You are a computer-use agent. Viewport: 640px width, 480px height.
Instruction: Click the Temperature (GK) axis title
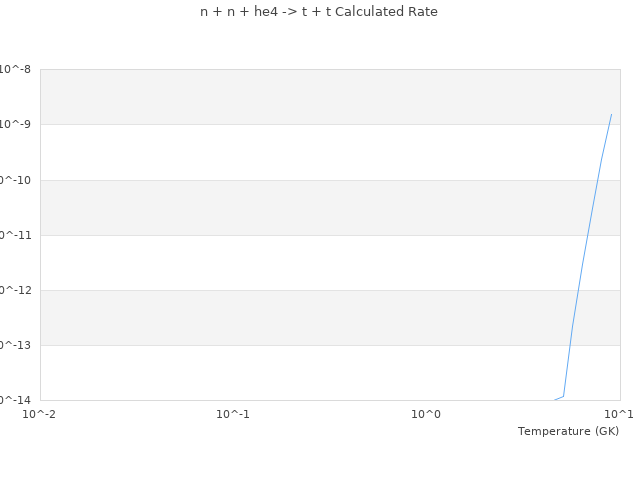click(568, 431)
